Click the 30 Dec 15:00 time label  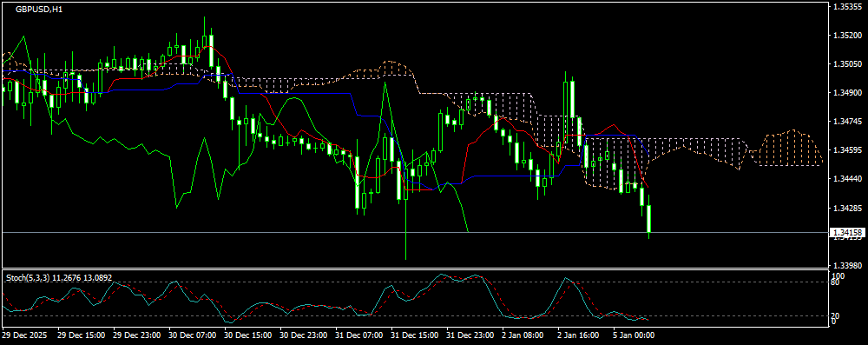[x=248, y=335]
